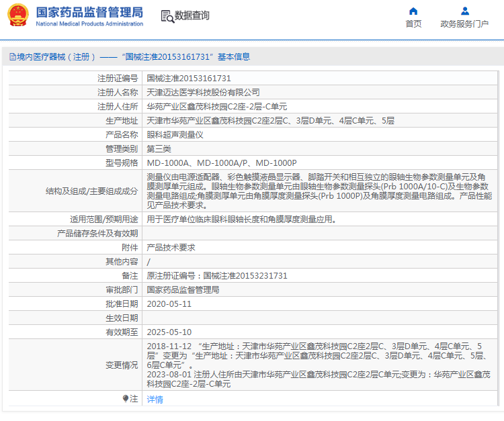Click the 政务服务门户 user icon

[465, 11]
